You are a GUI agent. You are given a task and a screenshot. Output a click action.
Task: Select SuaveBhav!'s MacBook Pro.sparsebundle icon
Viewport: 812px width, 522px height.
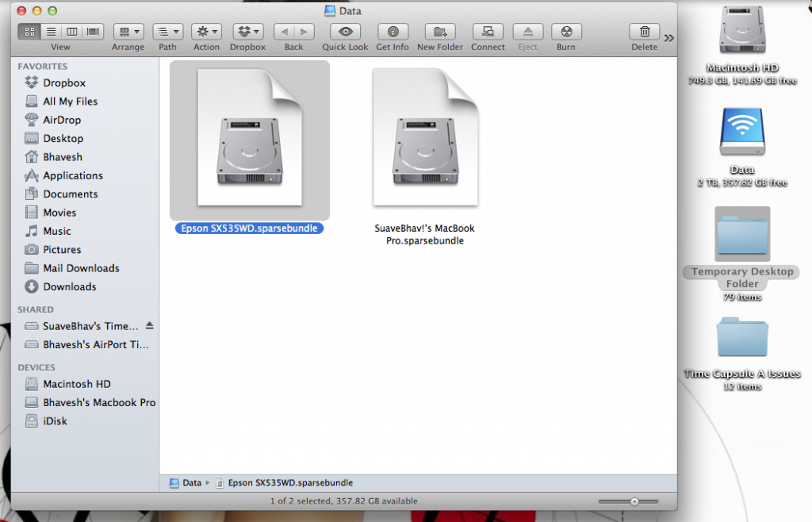click(426, 138)
